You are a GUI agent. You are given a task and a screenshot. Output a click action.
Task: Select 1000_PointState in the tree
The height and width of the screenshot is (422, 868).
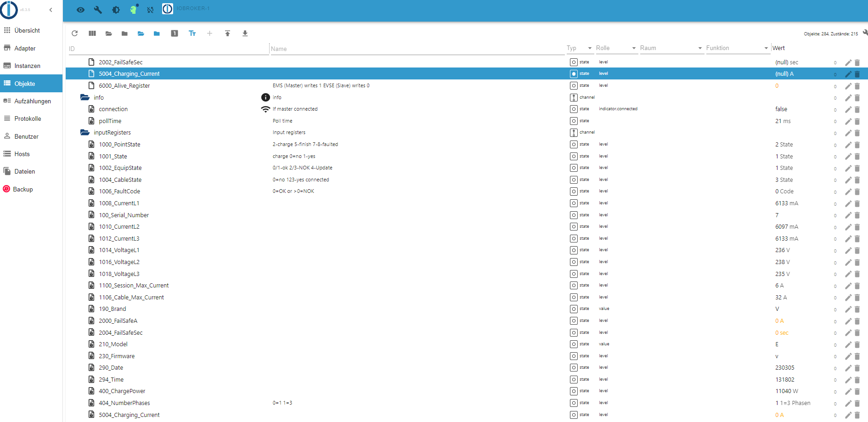point(467,144)
